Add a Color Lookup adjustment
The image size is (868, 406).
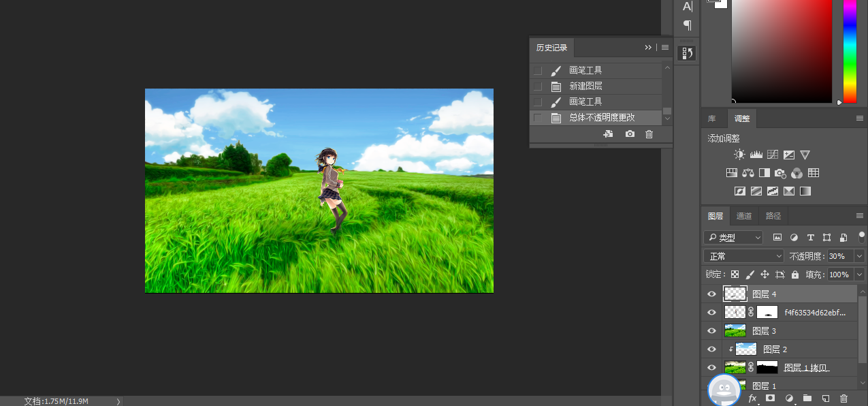point(814,173)
